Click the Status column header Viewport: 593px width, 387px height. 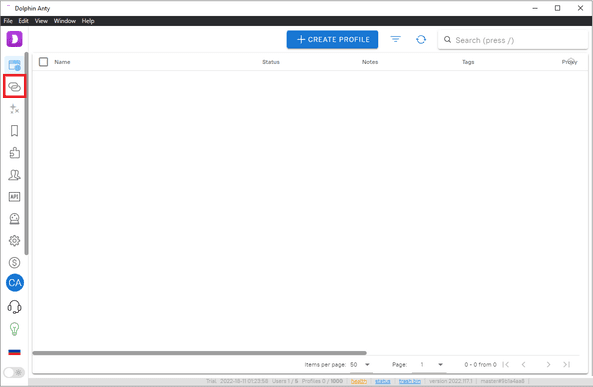click(x=271, y=62)
